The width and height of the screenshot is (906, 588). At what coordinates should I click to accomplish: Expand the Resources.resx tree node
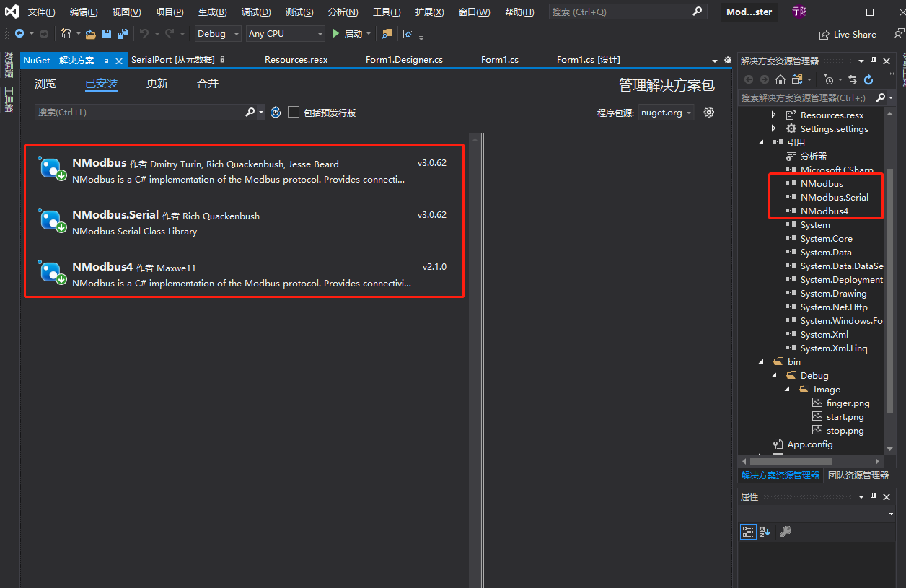coord(775,115)
